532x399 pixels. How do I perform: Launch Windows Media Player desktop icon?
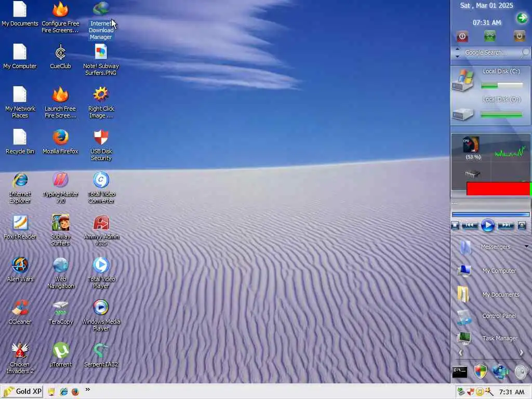(101, 316)
